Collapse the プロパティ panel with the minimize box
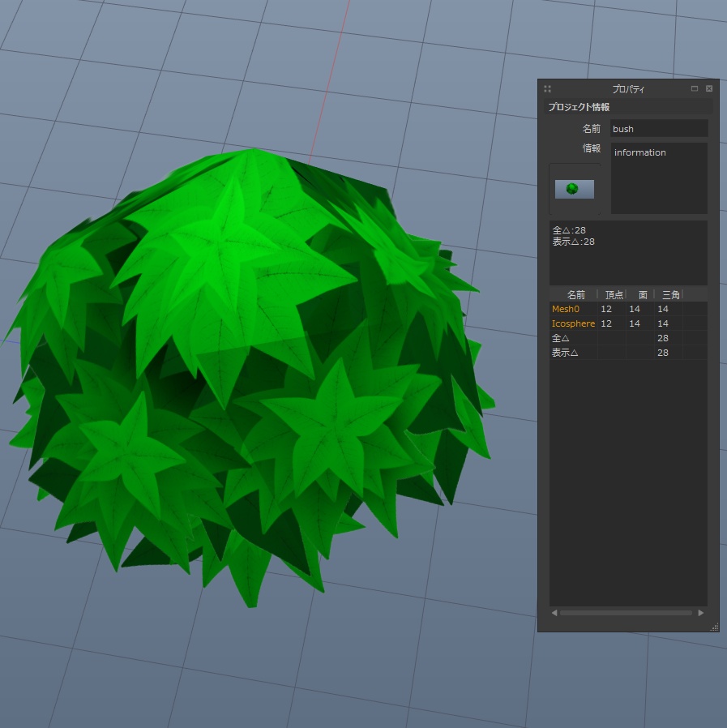The width and height of the screenshot is (727, 728). coord(694,88)
